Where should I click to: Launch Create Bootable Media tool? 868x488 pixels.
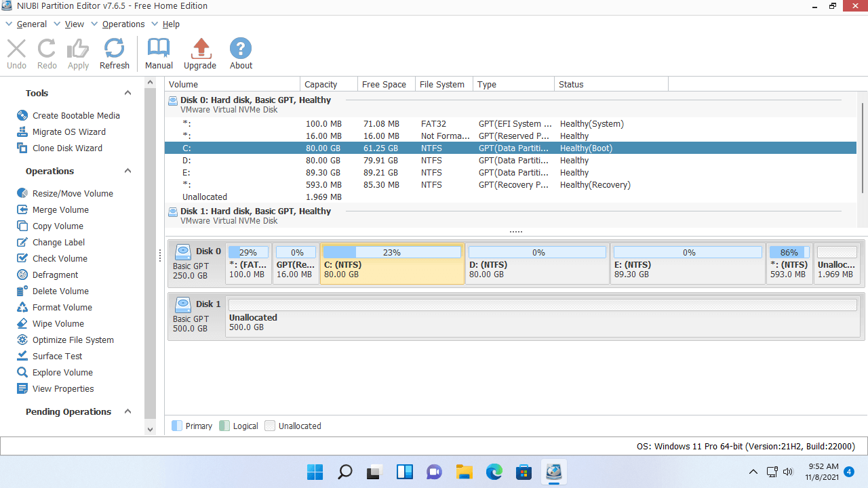[76, 116]
